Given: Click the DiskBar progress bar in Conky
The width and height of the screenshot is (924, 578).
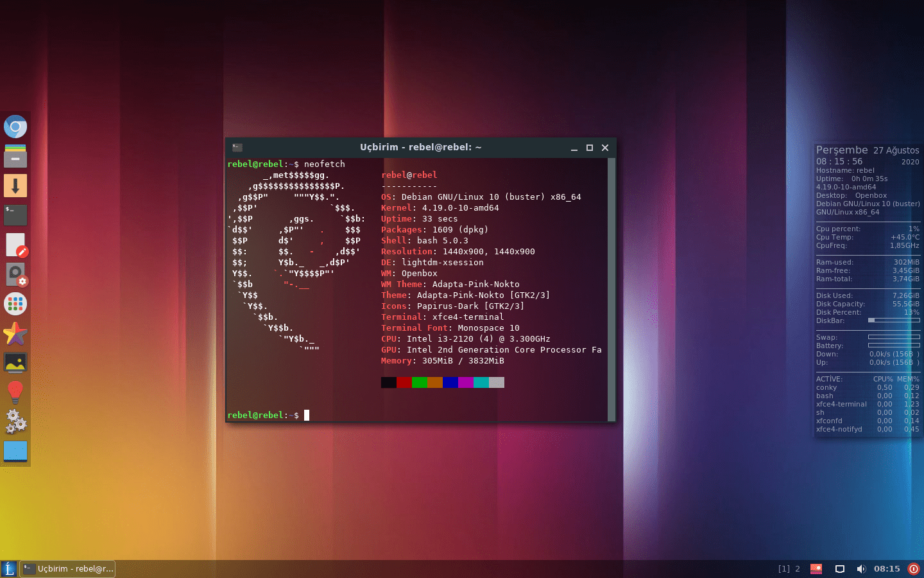Looking at the screenshot, I should [x=894, y=320].
